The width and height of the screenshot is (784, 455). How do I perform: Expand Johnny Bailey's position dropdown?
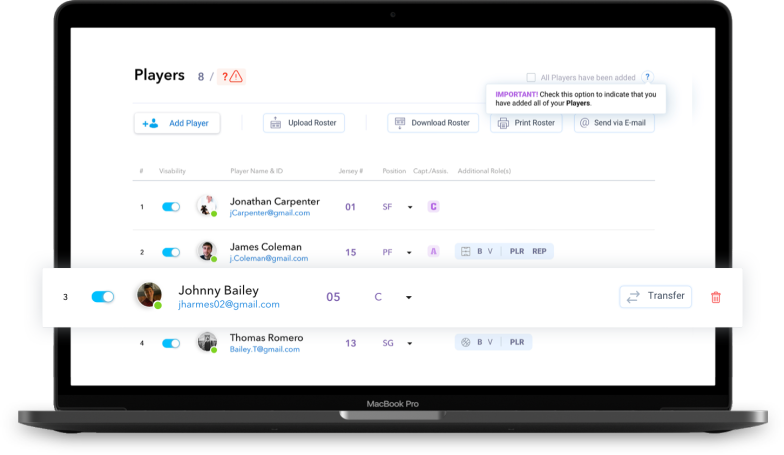[408, 298]
